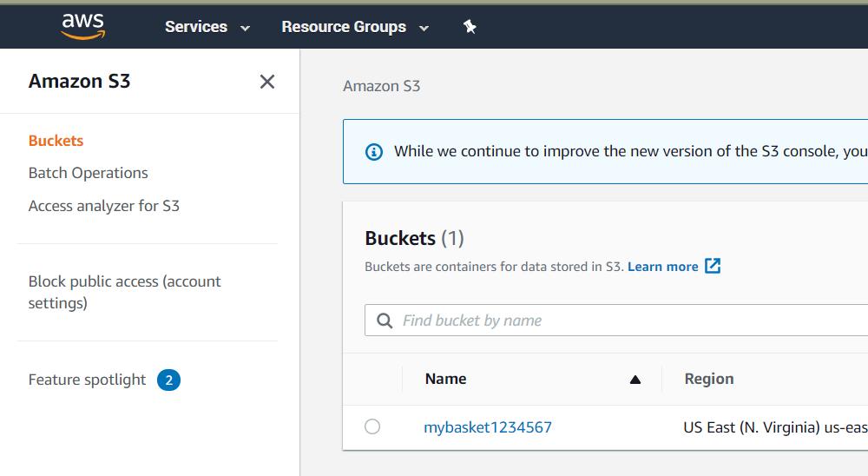Open the Services dropdown menu

pyautogui.click(x=207, y=27)
